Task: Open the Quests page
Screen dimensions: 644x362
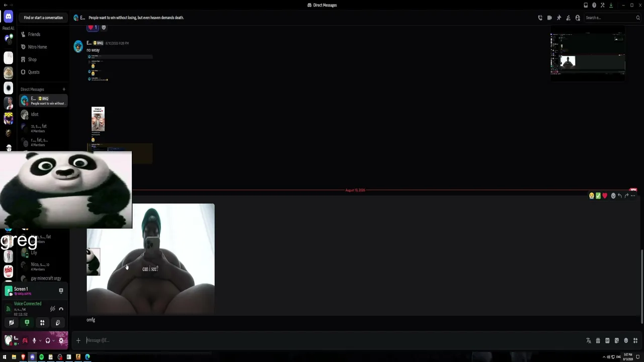Action: pos(43,72)
